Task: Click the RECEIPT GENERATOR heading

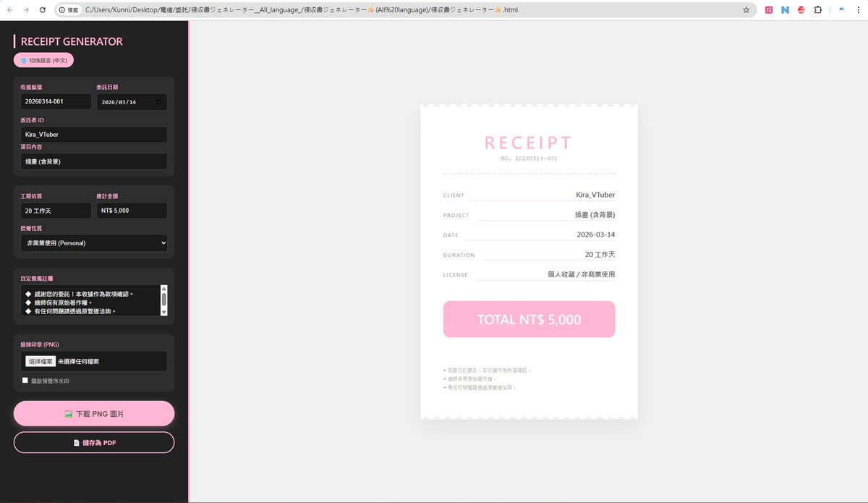Action: [72, 41]
